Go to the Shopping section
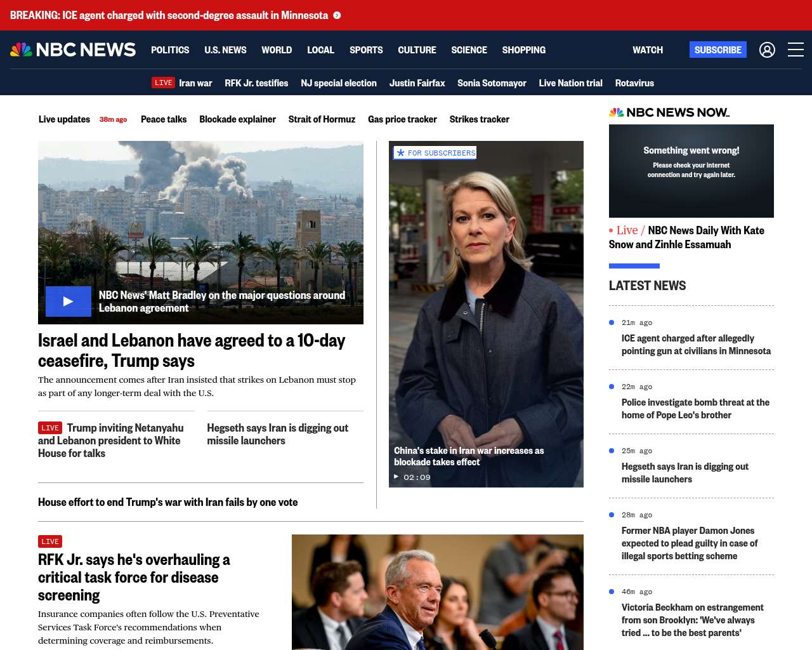Image resolution: width=812 pixels, height=650 pixels. [x=523, y=50]
